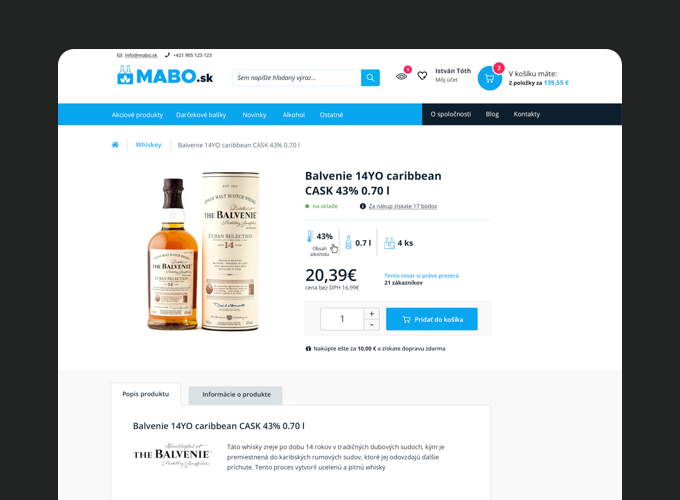Go to home via breadcrumb house icon
Screen dimensions: 680x500
[x=115, y=145]
